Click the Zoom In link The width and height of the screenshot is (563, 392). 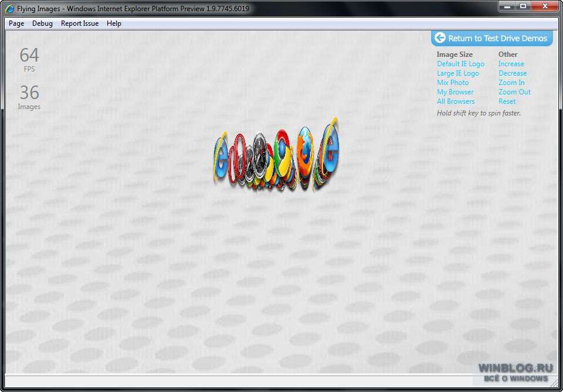511,83
